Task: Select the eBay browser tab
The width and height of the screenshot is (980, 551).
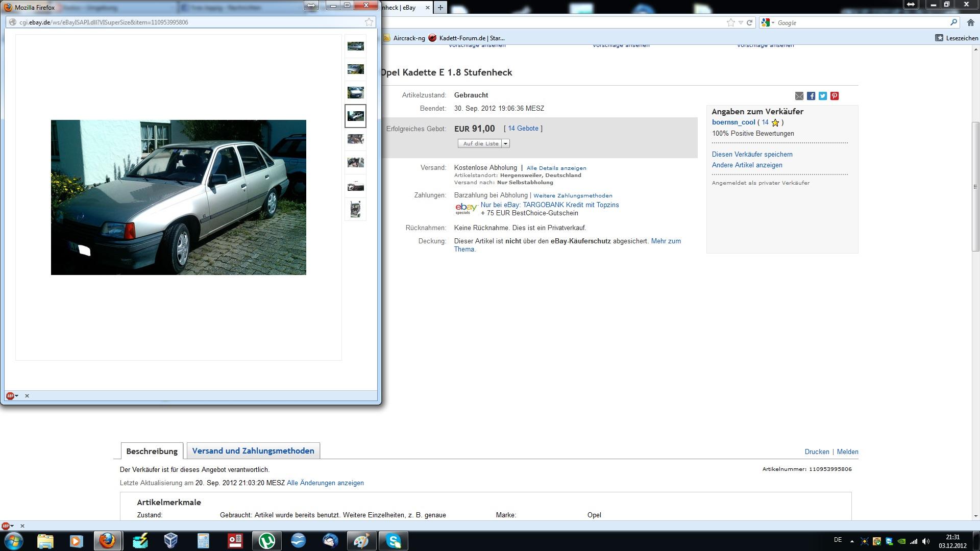Action: coord(407,8)
